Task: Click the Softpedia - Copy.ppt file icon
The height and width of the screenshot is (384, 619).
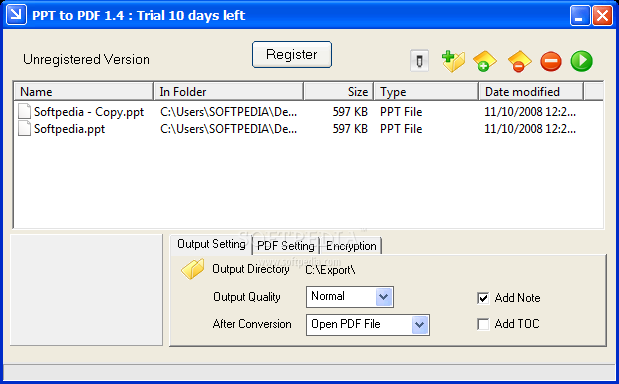Action: 24,111
